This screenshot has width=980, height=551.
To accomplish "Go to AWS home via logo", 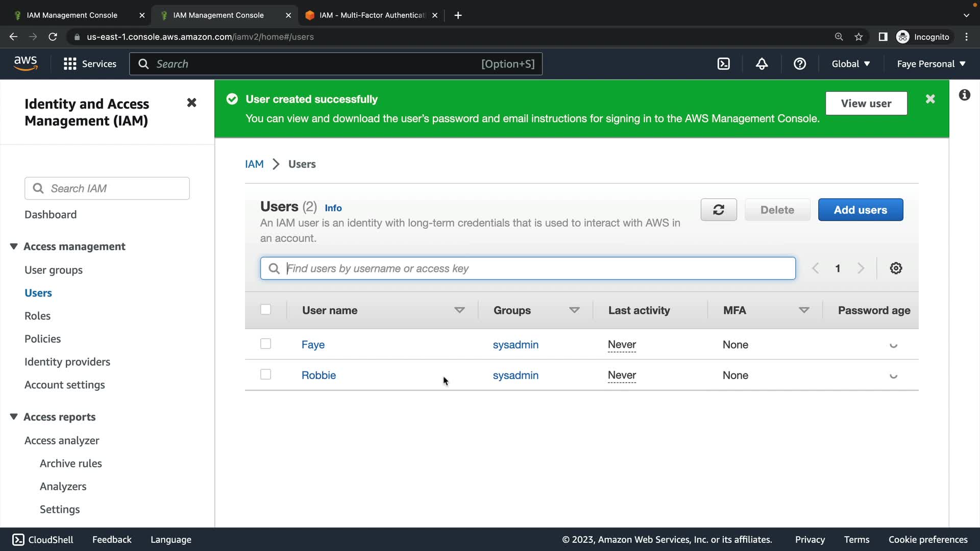I will click(x=26, y=64).
